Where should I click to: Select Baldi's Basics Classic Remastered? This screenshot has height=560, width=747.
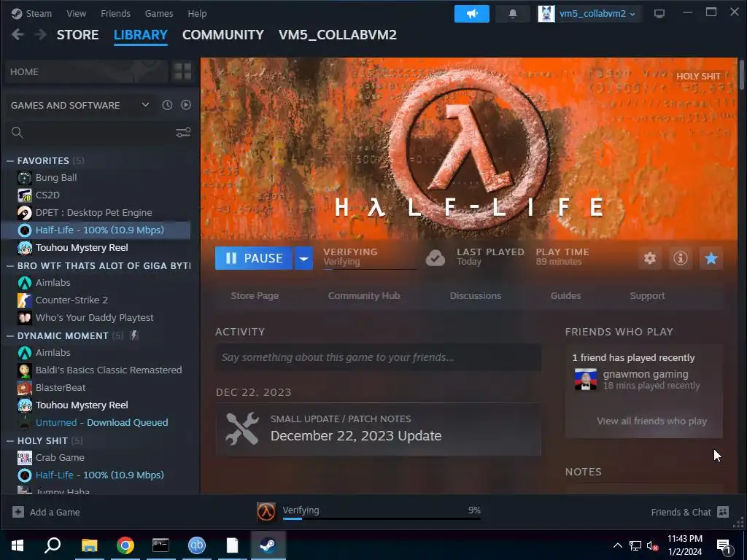(109, 370)
